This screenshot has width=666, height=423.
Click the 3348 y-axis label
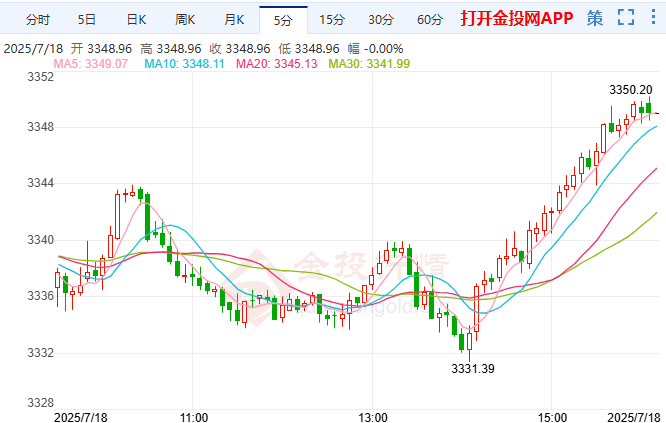[41, 127]
